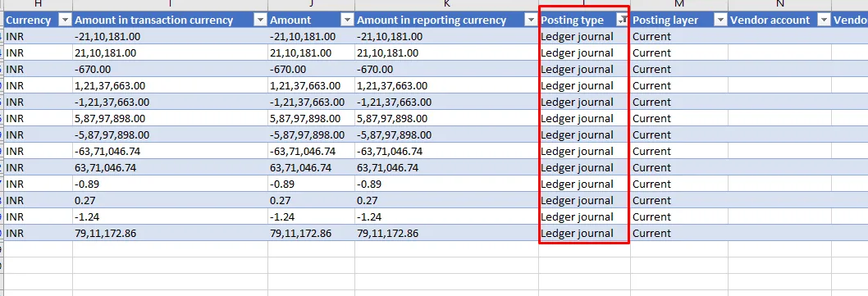Image resolution: width=868 pixels, height=296 pixels.
Task: Select 1,21,37,663.00 in the transaction currency column
Action: (170, 86)
